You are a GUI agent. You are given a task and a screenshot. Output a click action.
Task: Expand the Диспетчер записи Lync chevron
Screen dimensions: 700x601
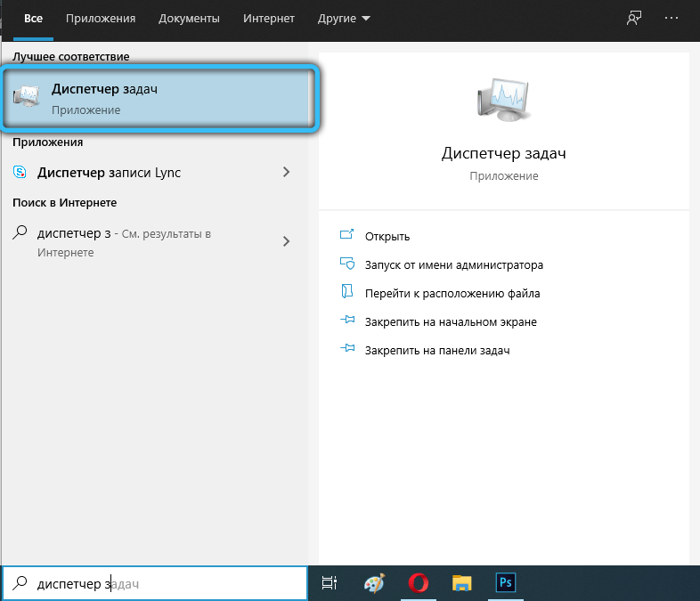pyautogui.click(x=286, y=172)
